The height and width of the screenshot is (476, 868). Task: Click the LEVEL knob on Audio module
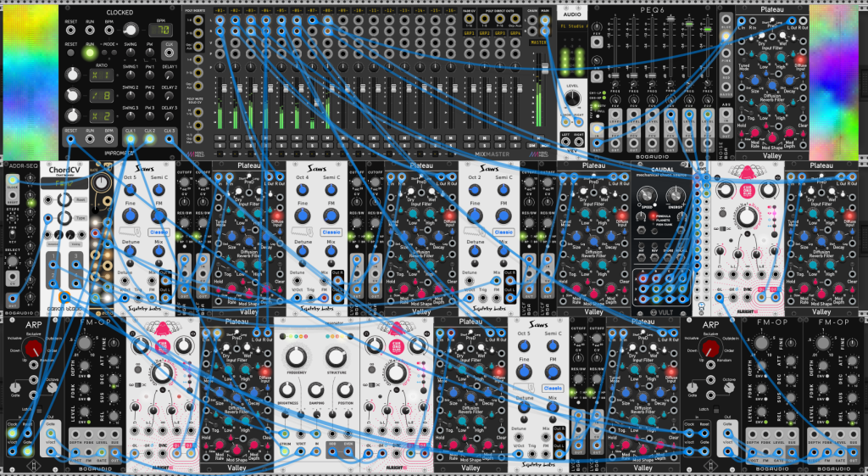point(572,98)
